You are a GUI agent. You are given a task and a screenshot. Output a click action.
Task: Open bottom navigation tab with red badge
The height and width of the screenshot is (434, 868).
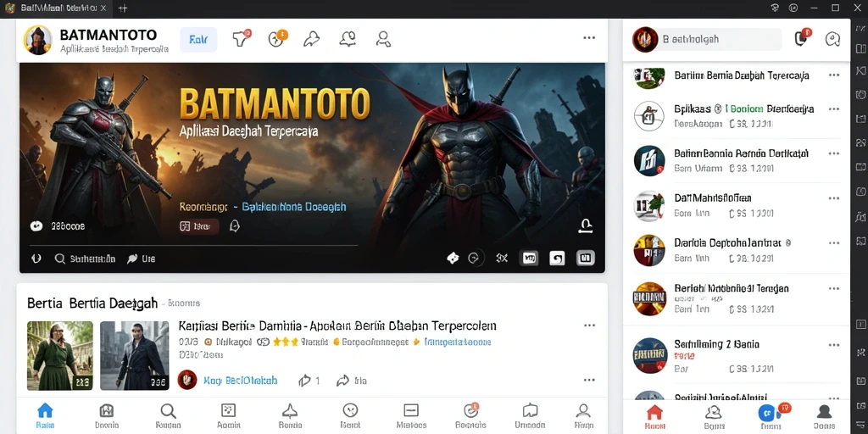[470, 415]
